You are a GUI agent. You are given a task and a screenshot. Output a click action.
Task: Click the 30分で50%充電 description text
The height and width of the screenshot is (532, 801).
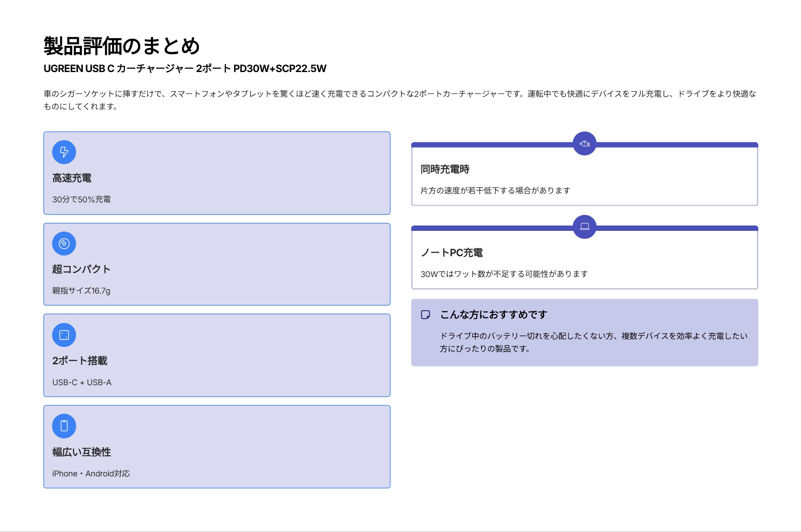point(81,199)
